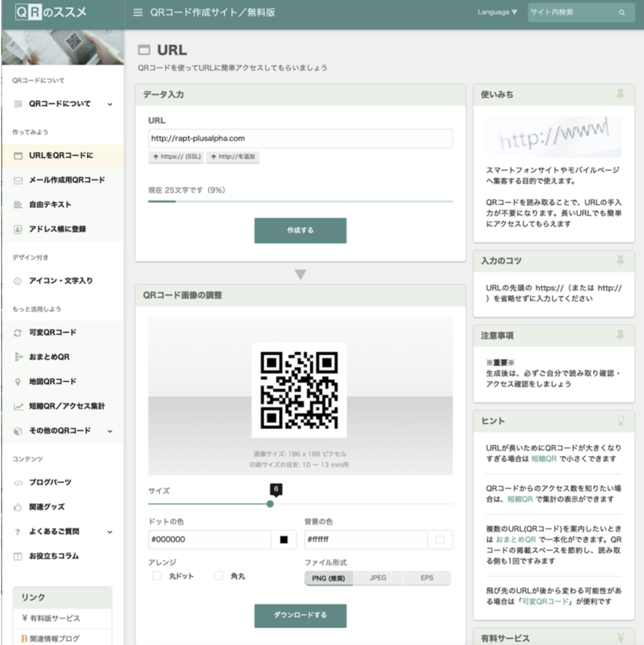This screenshot has width=644, height=645.
Task: Click the window icon beside URL heading
Action: [x=144, y=50]
